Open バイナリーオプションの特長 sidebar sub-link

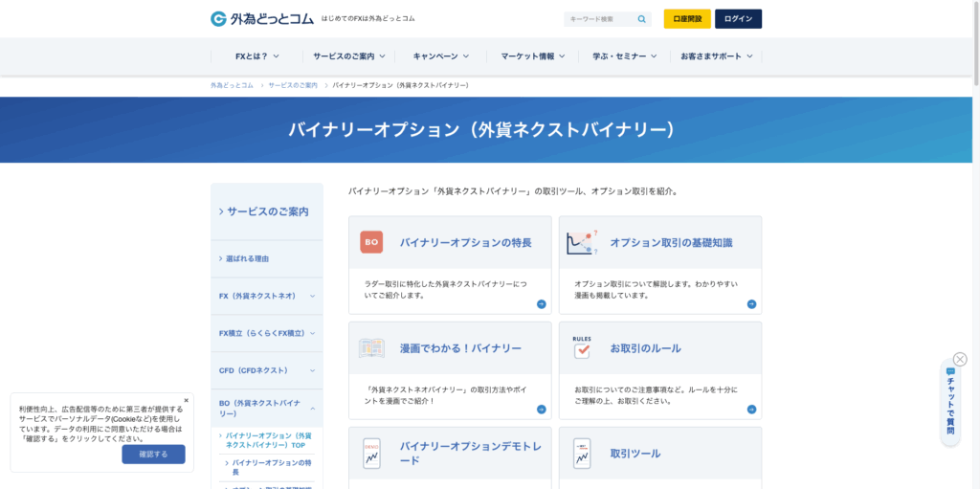click(271, 467)
